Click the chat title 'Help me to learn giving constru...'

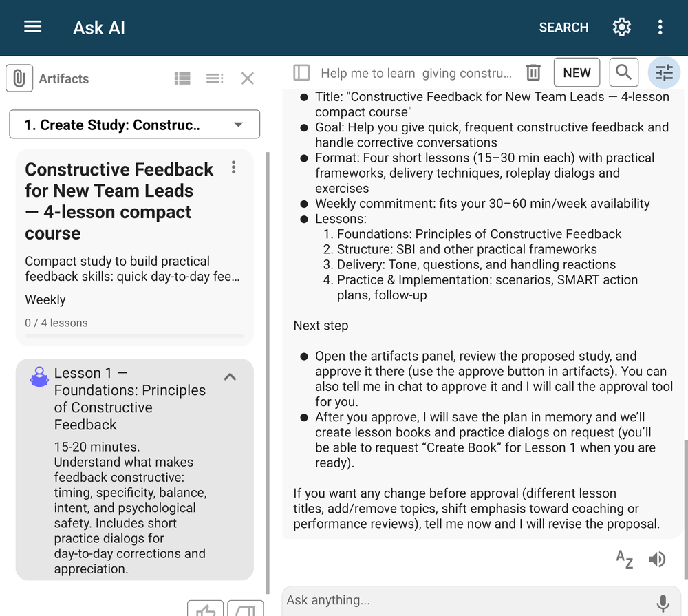[416, 73]
